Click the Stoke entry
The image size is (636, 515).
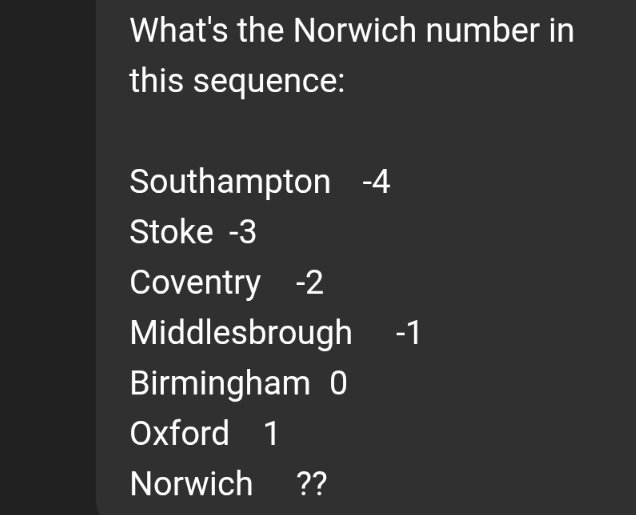pos(171,232)
